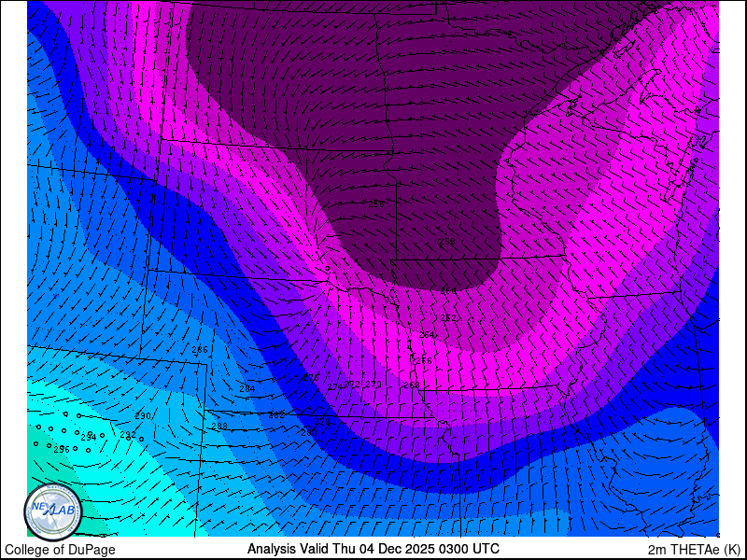Click the "Analysis Valid Thu 04 Dec 2025 0300 UTC" text
The image size is (747, 560).
(373, 549)
